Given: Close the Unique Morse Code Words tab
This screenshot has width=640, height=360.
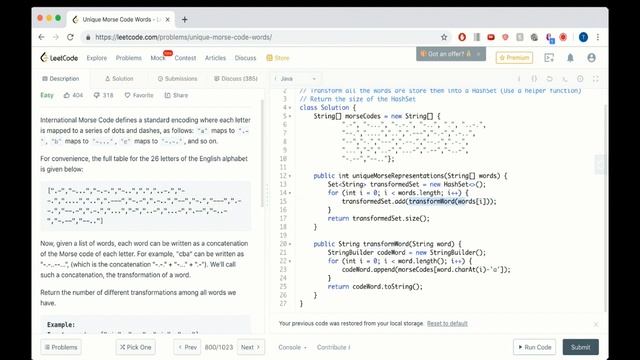Looking at the screenshot, I should tap(167, 19).
